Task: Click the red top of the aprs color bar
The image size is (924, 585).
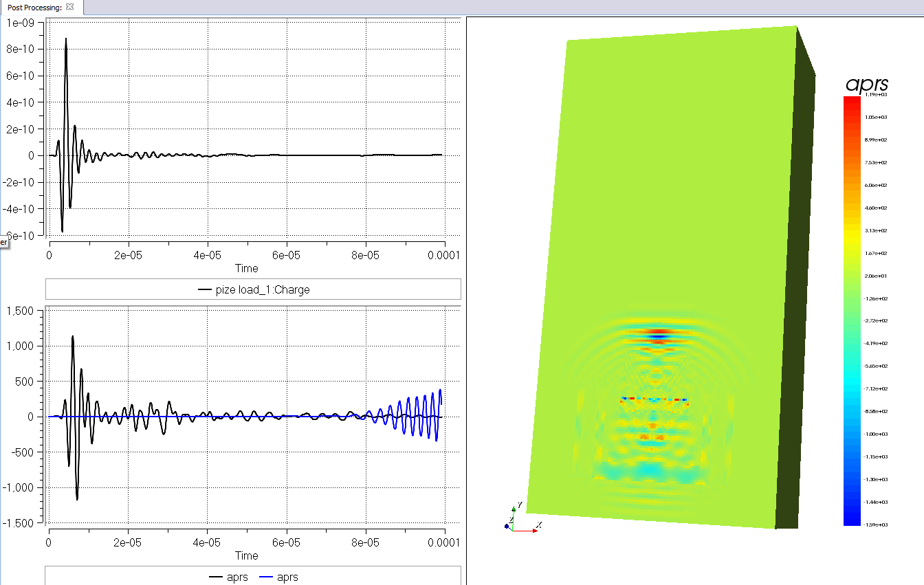Action: (x=852, y=100)
